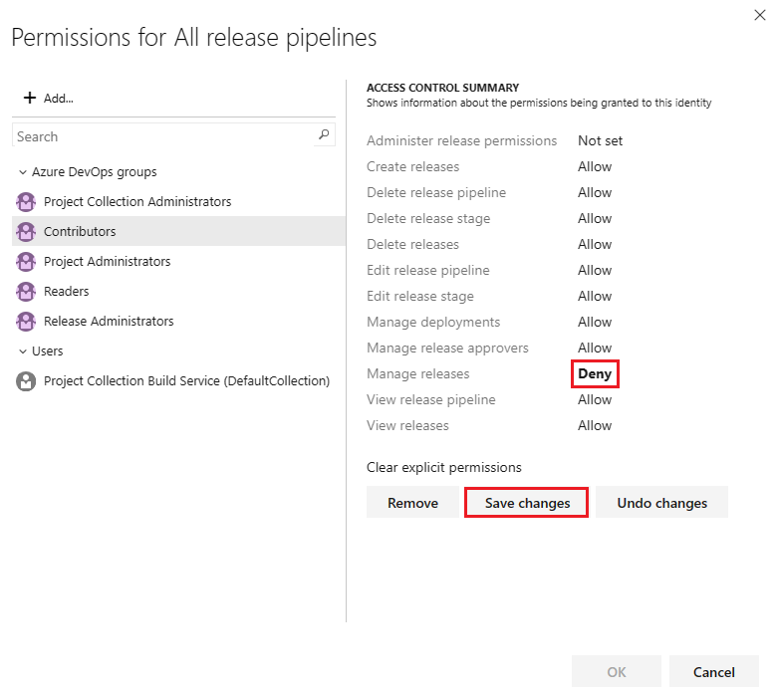
Task: Click the Project Administrators group icon
Action: point(26,262)
